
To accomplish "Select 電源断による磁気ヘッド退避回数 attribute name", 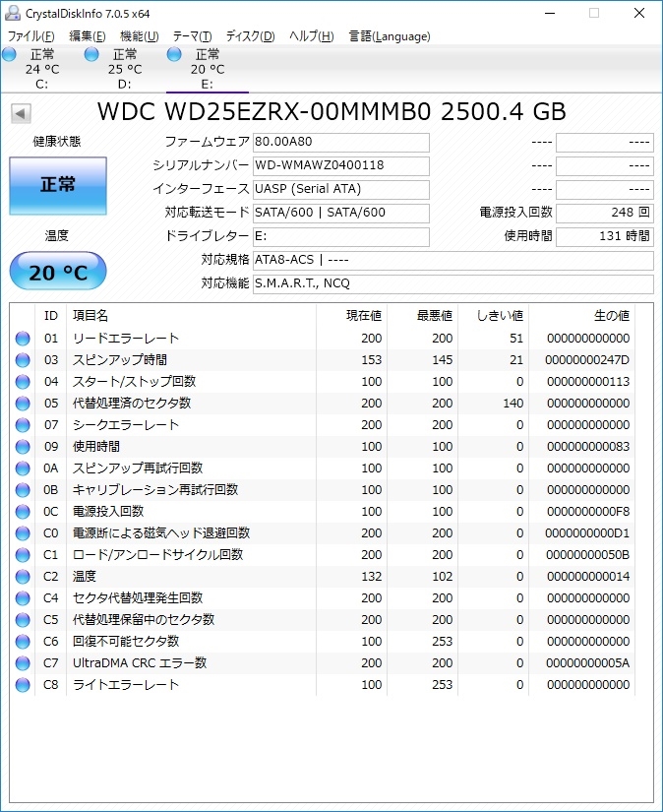I will pos(161,533).
